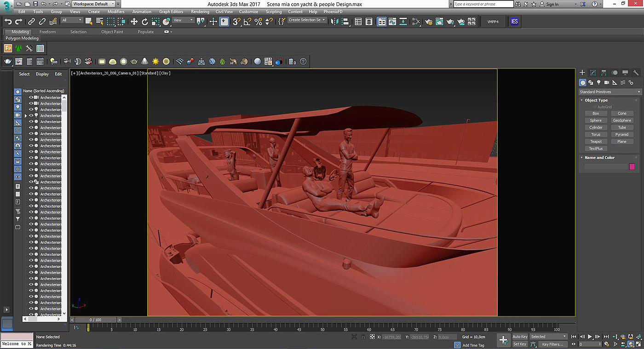Open the Render Setup dialog
This screenshot has width=644, height=349.
[429, 22]
